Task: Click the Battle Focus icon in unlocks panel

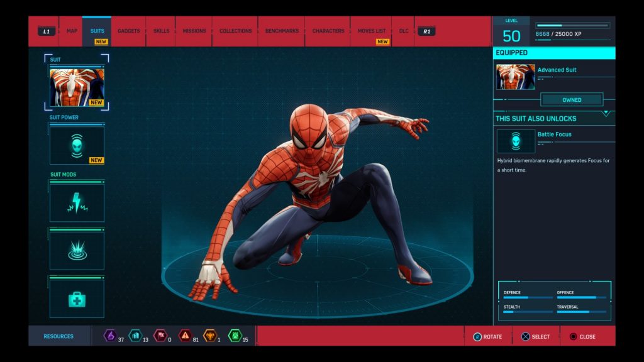Action: point(516,141)
